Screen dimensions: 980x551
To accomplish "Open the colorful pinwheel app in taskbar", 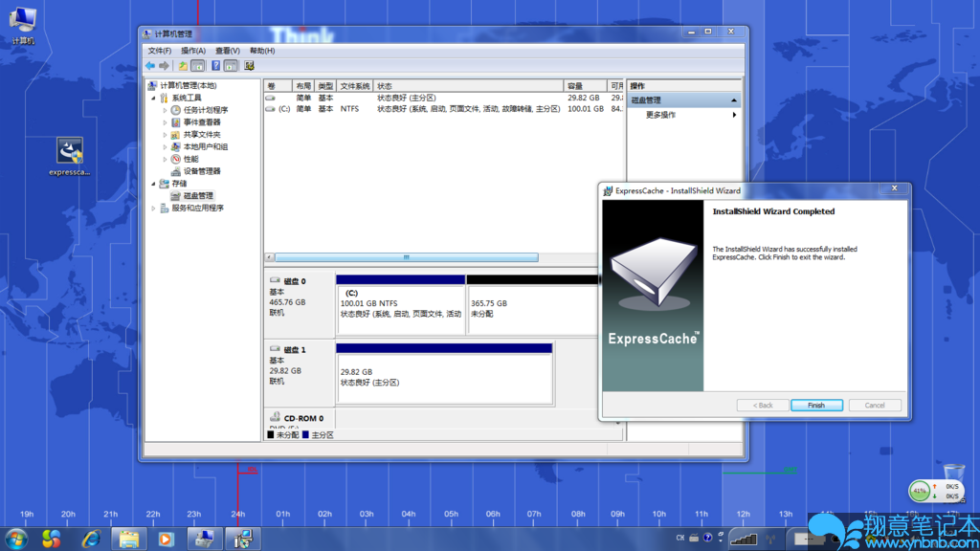I will click(x=52, y=539).
